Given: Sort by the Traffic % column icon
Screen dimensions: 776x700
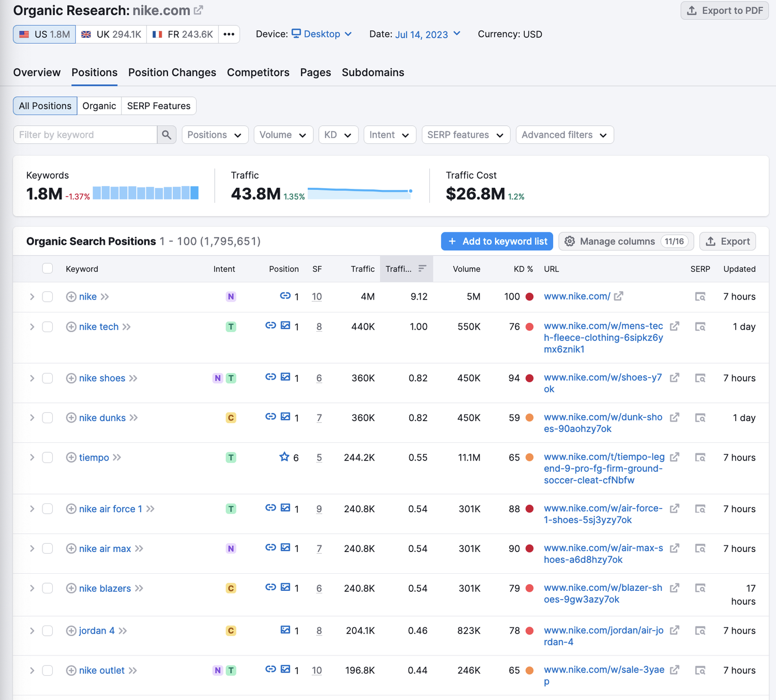Looking at the screenshot, I should coord(422,268).
